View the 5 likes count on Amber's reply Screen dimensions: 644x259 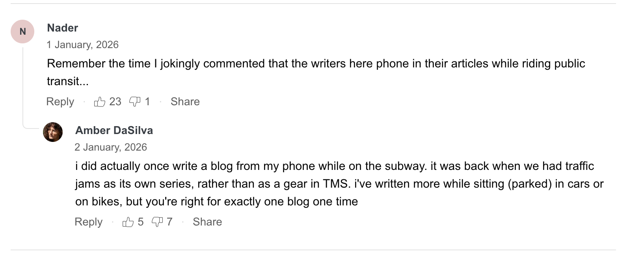pyautogui.click(x=140, y=222)
